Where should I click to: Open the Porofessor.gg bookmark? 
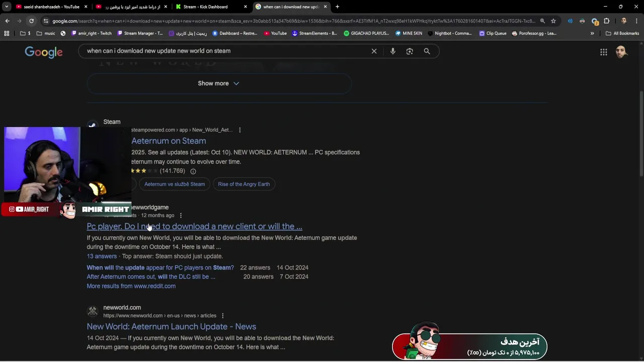pyautogui.click(x=534, y=33)
